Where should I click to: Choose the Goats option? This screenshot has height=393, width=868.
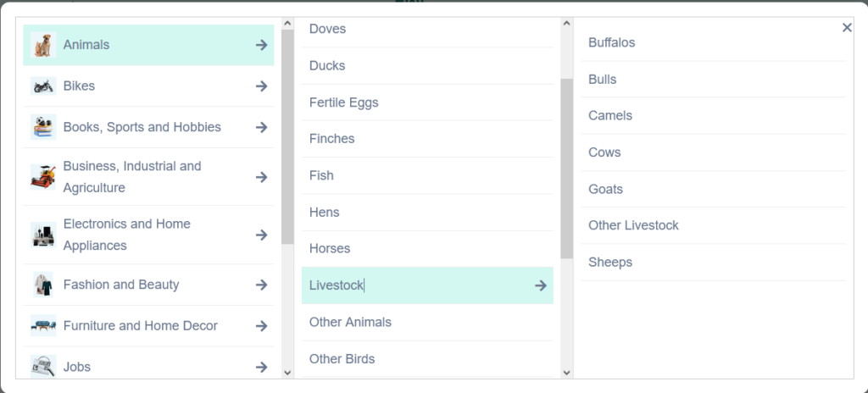coord(605,190)
